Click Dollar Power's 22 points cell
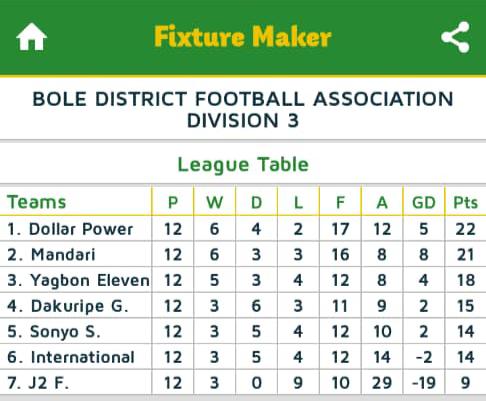The width and height of the screenshot is (486, 401). (x=465, y=229)
